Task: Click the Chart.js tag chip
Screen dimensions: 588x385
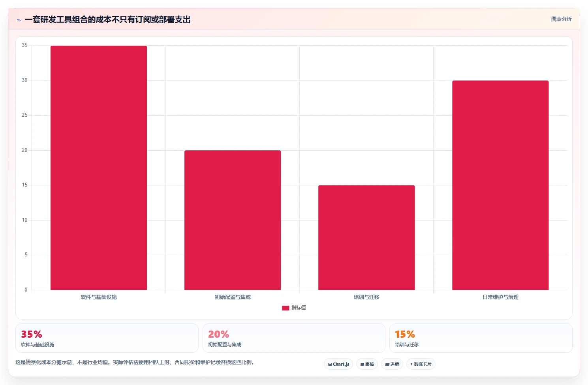Action: point(338,364)
